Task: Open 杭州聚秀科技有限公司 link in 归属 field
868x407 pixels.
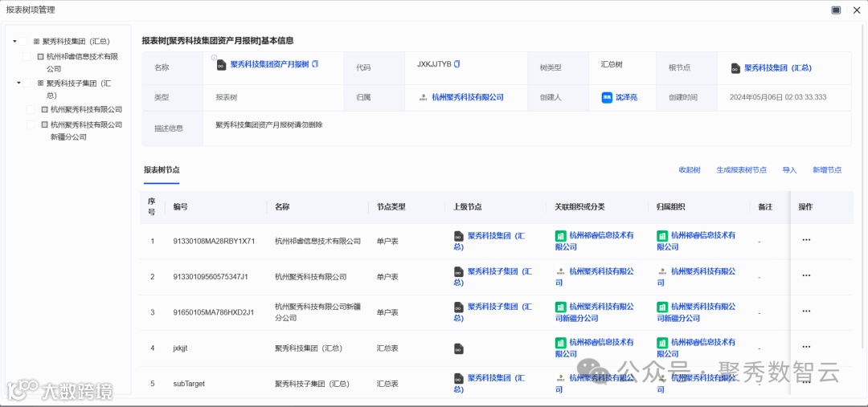Action: (x=468, y=97)
